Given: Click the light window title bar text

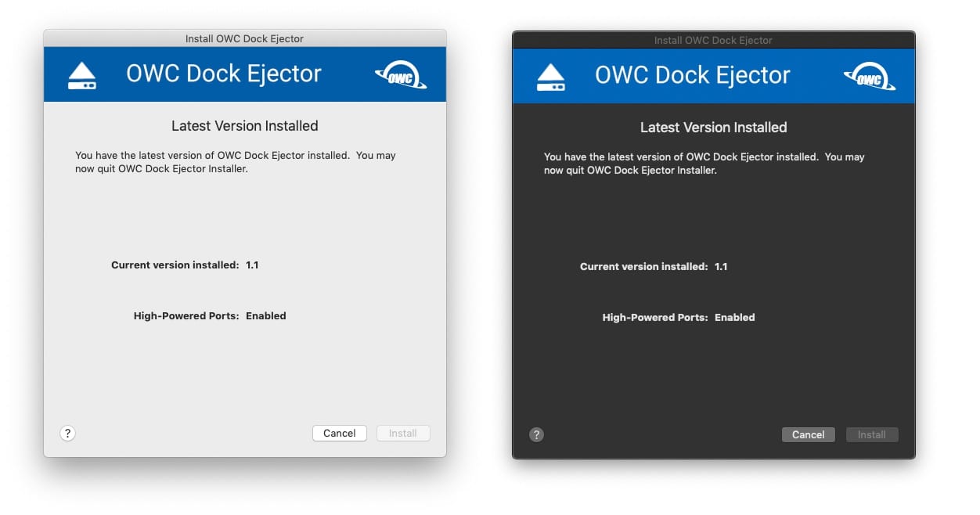Looking at the screenshot, I should [x=244, y=38].
